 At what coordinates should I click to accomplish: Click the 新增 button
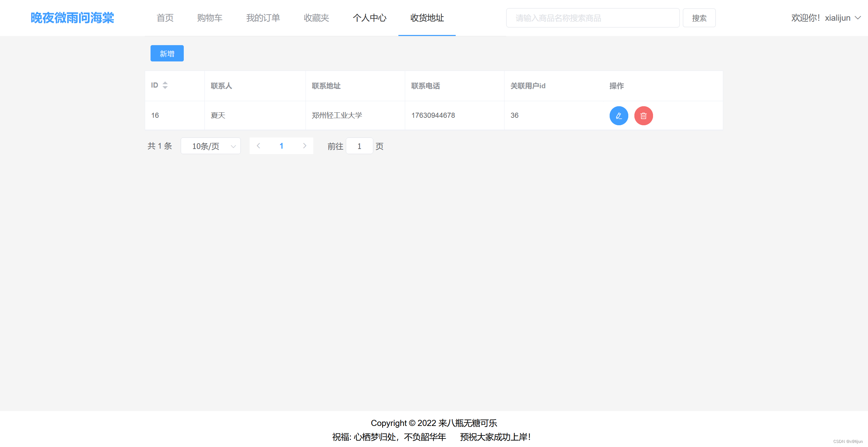(x=167, y=53)
